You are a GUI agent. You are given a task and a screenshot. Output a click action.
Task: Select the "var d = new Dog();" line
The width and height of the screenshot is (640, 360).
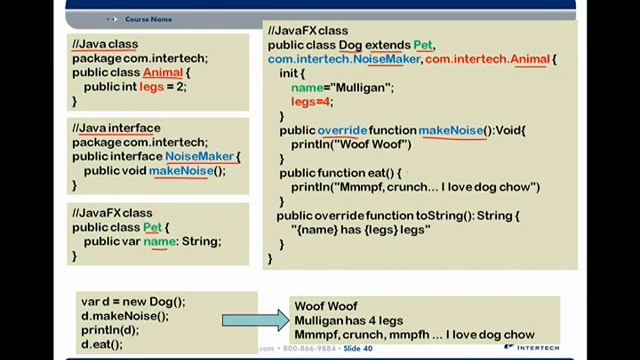point(133,302)
